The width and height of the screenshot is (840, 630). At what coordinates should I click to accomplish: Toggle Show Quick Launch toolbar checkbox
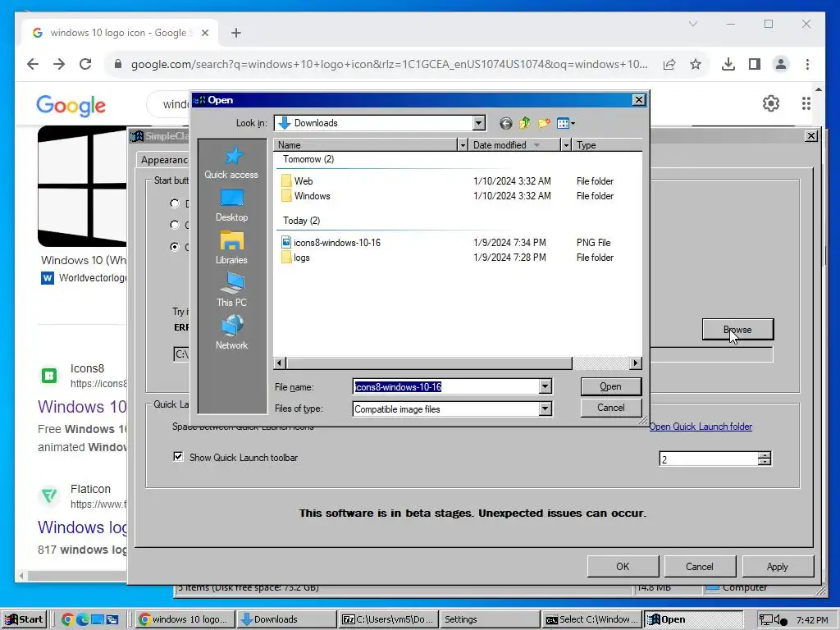pyautogui.click(x=178, y=457)
